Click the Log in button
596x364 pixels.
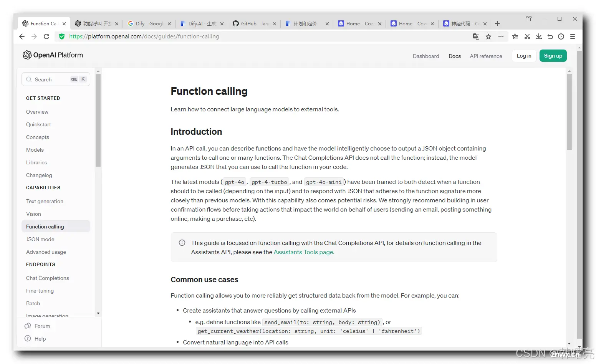click(524, 56)
